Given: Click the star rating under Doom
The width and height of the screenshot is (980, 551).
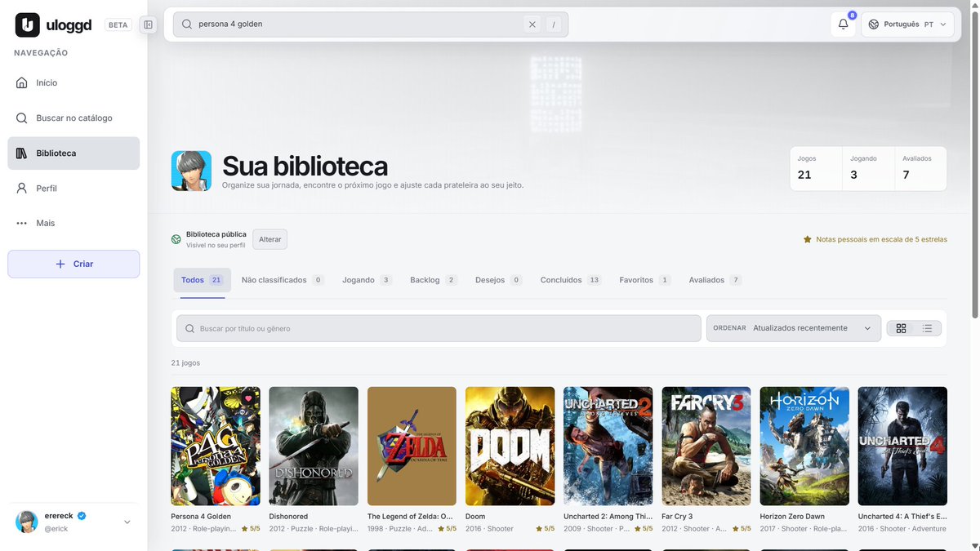Looking at the screenshot, I should (545, 529).
